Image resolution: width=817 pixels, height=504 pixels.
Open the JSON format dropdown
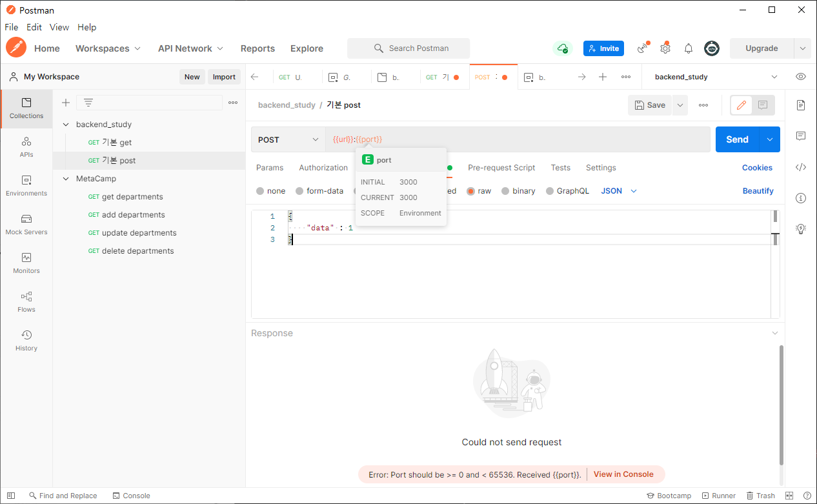pos(619,191)
